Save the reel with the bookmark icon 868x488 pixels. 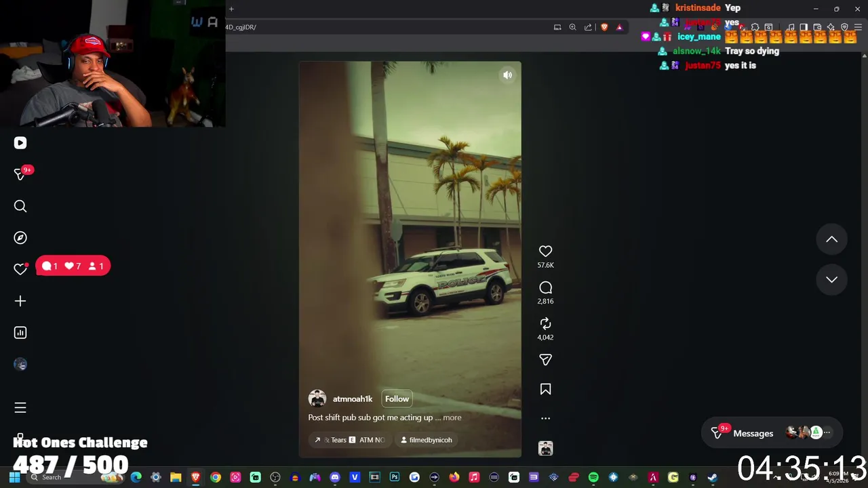coord(545,389)
